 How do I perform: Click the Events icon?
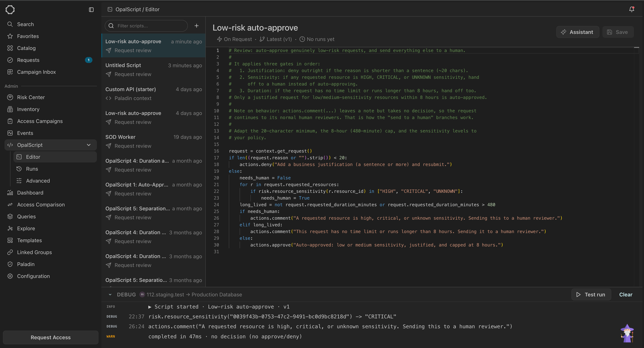point(10,133)
